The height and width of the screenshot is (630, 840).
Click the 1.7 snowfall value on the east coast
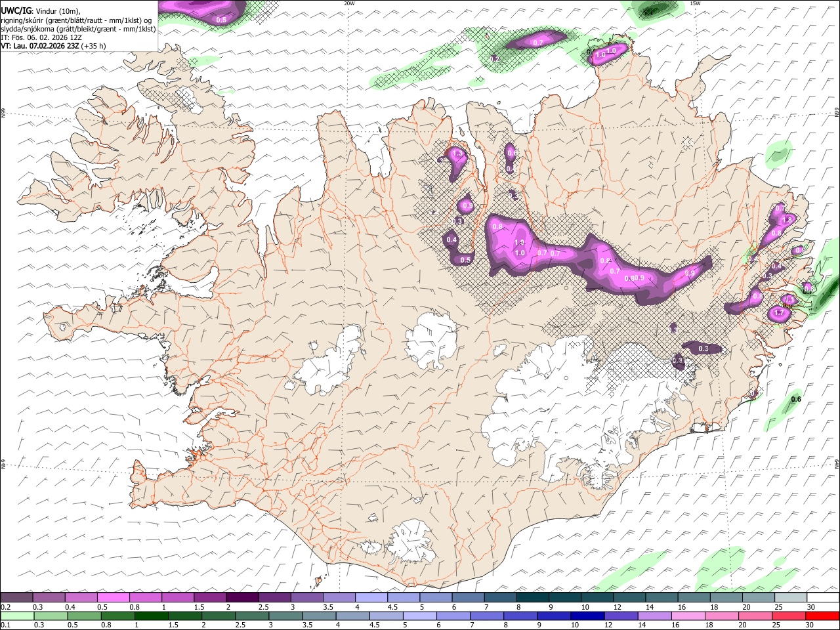(x=780, y=314)
